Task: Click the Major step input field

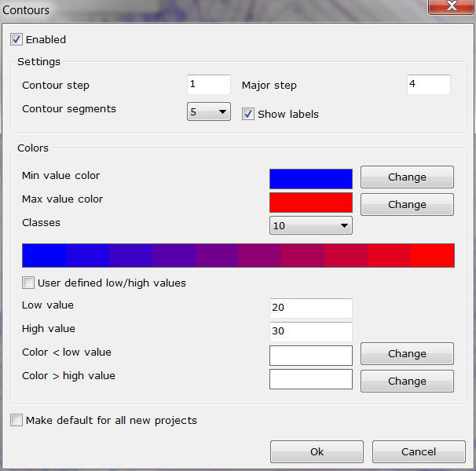Action: [428, 85]
